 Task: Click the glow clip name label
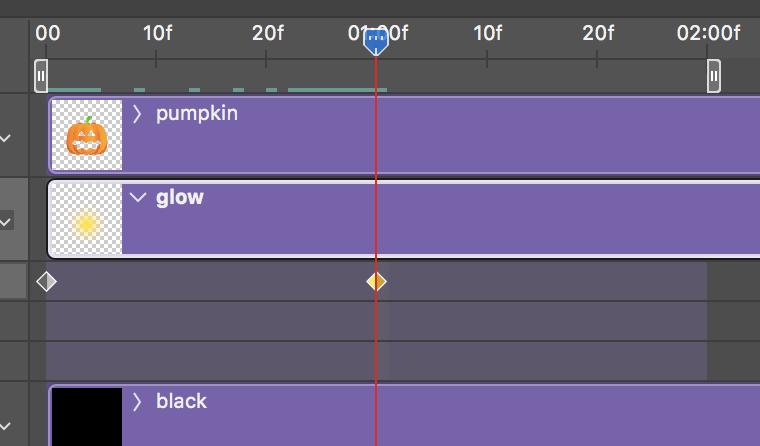180,198
